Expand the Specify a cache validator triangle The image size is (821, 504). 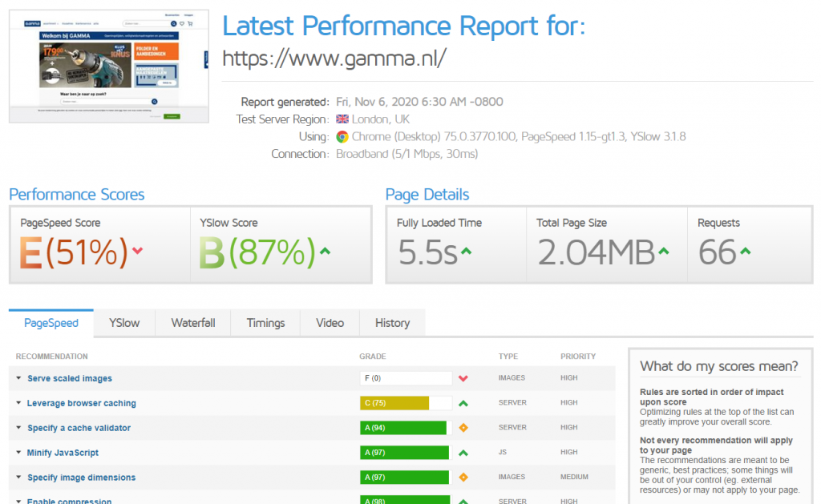(x=18, y=427)
